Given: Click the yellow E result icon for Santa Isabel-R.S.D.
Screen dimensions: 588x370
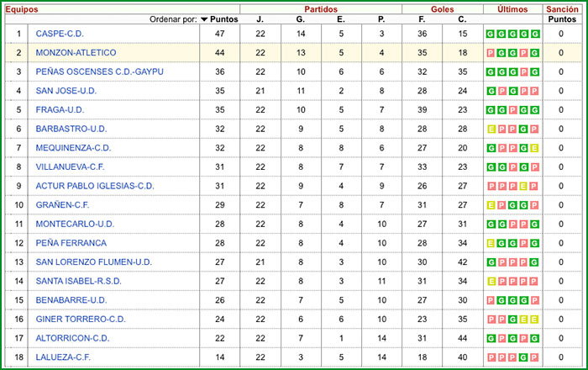Looking at the screenshot, I should click(x=491, y=281).
